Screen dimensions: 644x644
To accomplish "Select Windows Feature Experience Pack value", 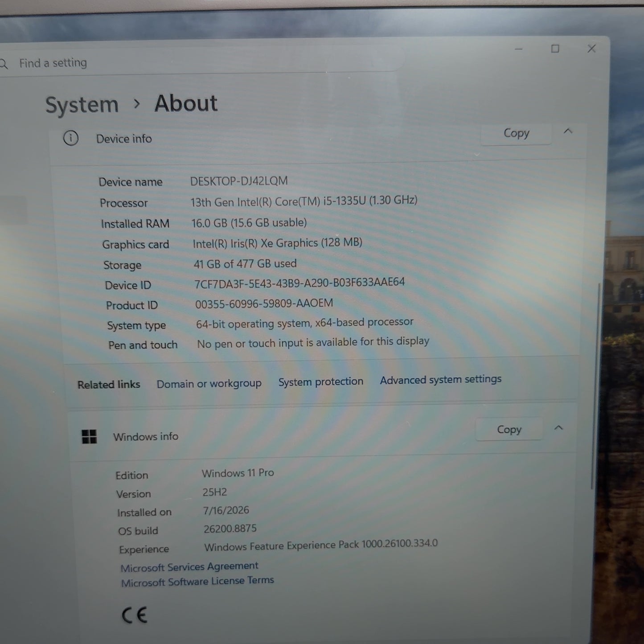I will tap(321, 545).
